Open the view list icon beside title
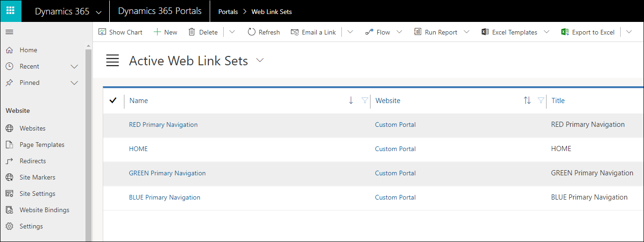Viewport: 644px width, 242px height. pos(113,61)
